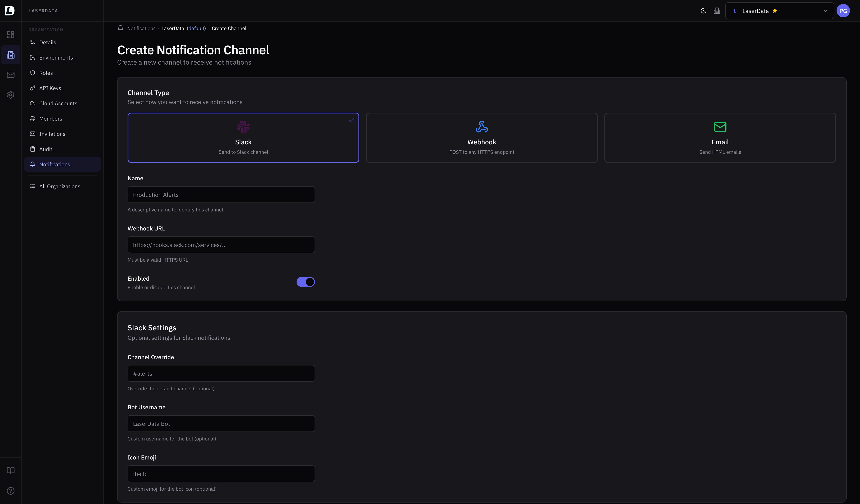Click the Details sliders icon in sidebar
Screen dimensions: 860x504
pyautogui.click(x=33, y=42)
